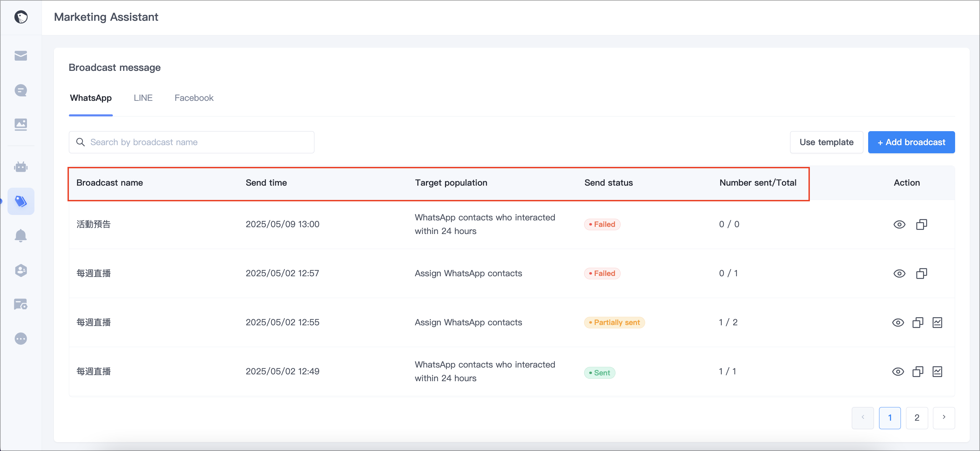Click the Target population column header
The width and height of the screenshot is (980, 451).
point(451,183)
